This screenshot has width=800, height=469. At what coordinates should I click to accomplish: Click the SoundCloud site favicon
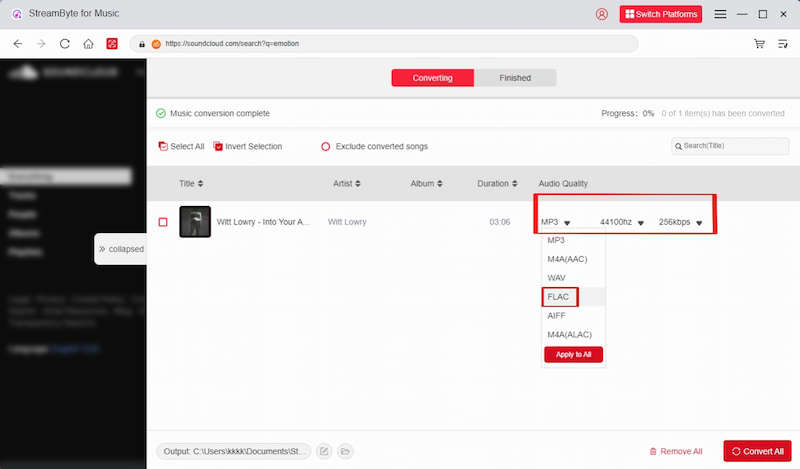156,44
